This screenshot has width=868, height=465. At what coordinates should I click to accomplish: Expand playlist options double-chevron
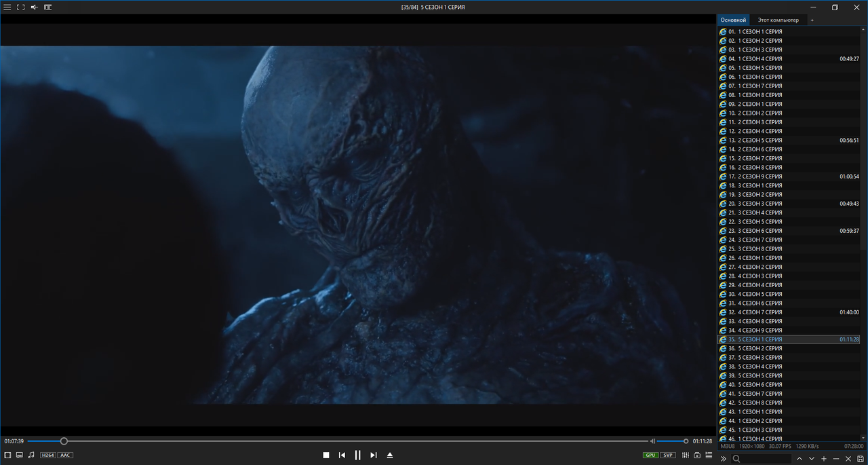click(723, 459)
